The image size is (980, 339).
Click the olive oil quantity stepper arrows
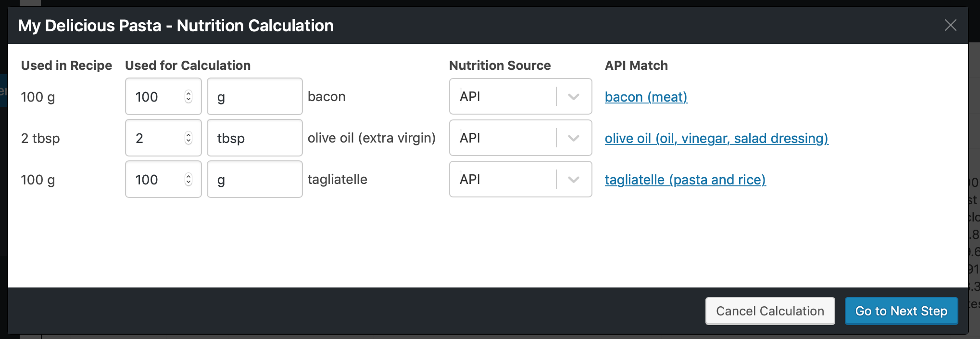coord(188,138)
